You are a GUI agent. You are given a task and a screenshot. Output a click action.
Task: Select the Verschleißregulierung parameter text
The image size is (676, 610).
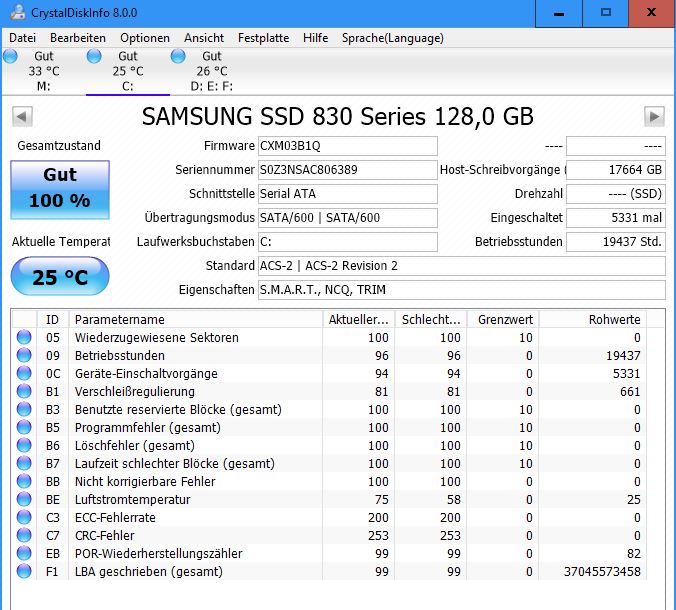(135, 391)
